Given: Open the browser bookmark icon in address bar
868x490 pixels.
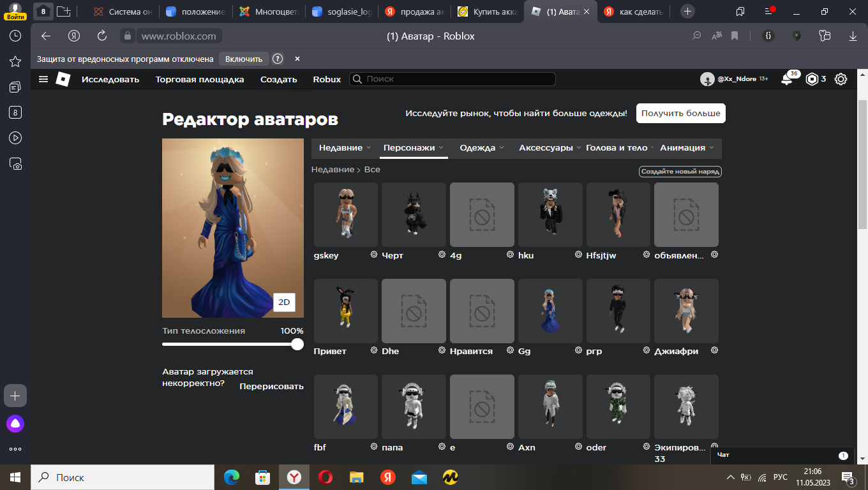Looking at the screenshot, I should pyautogui.click(x=735, y=36).
